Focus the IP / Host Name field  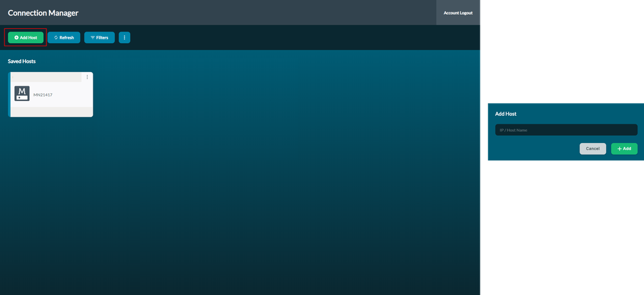566,130
